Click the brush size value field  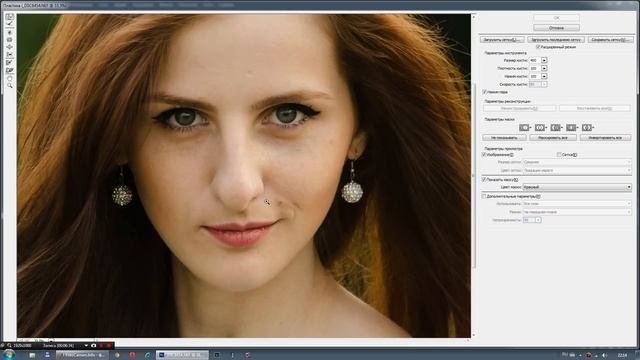[x=535, y=60]
